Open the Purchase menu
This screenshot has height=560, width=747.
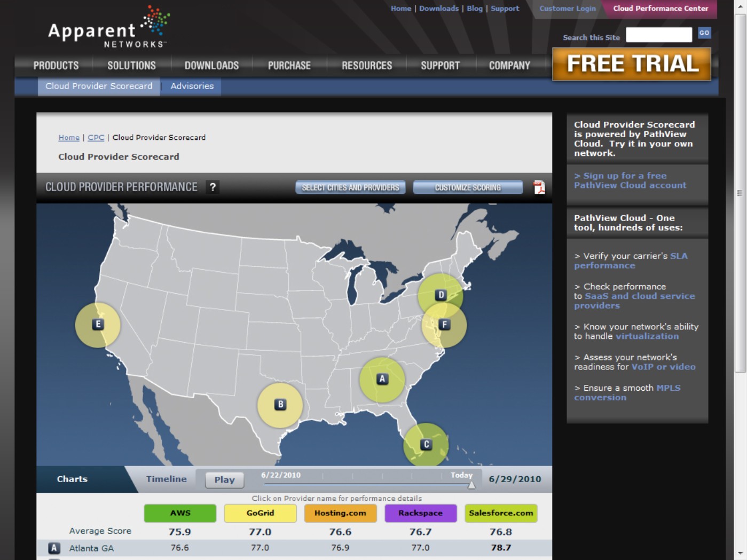point(289,66)
